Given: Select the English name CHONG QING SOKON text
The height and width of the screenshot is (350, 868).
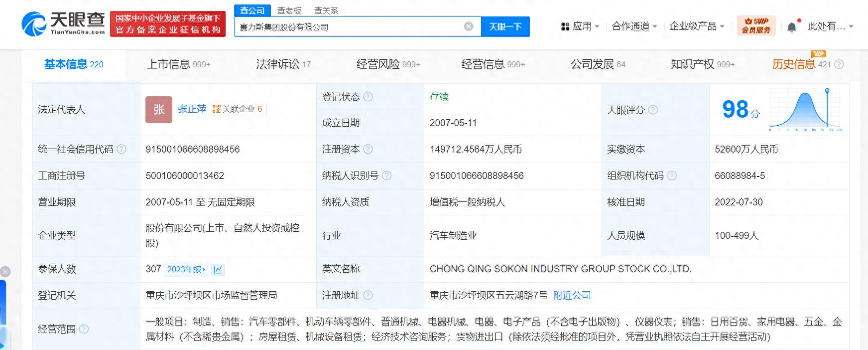Looking at the screenshot, I should [x=561, y=269].
